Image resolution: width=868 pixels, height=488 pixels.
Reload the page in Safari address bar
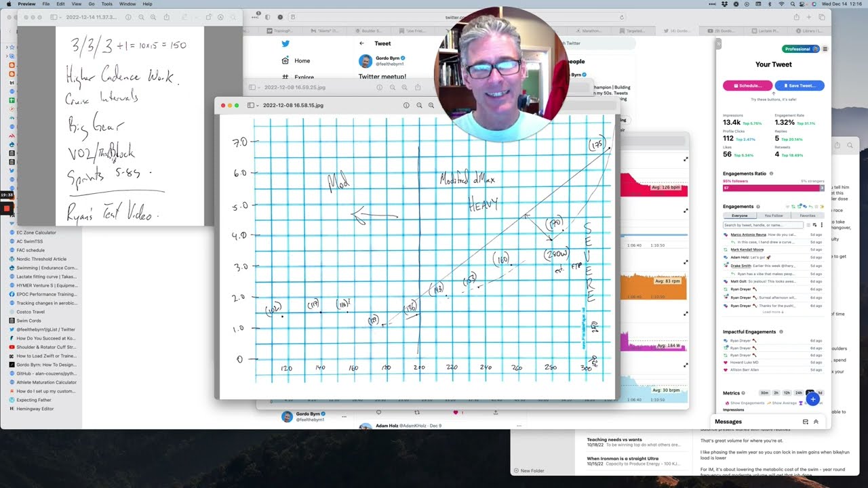click(x=622, y=17)
